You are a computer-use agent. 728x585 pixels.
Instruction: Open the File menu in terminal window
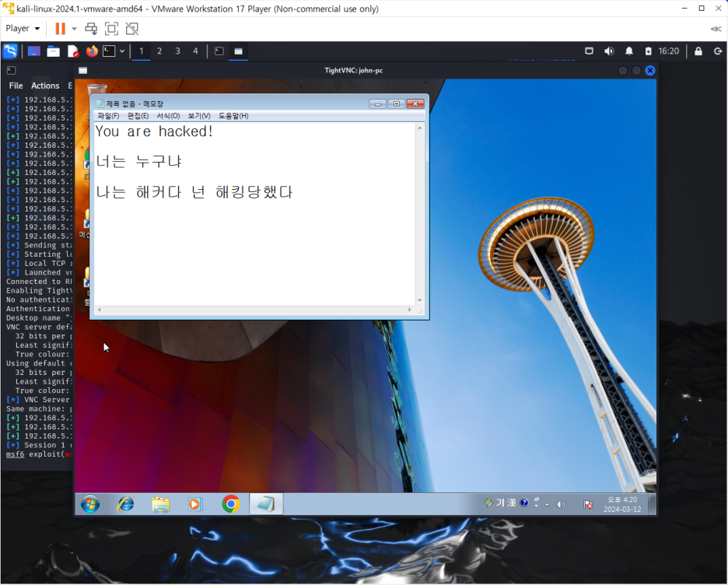point(16,86)
